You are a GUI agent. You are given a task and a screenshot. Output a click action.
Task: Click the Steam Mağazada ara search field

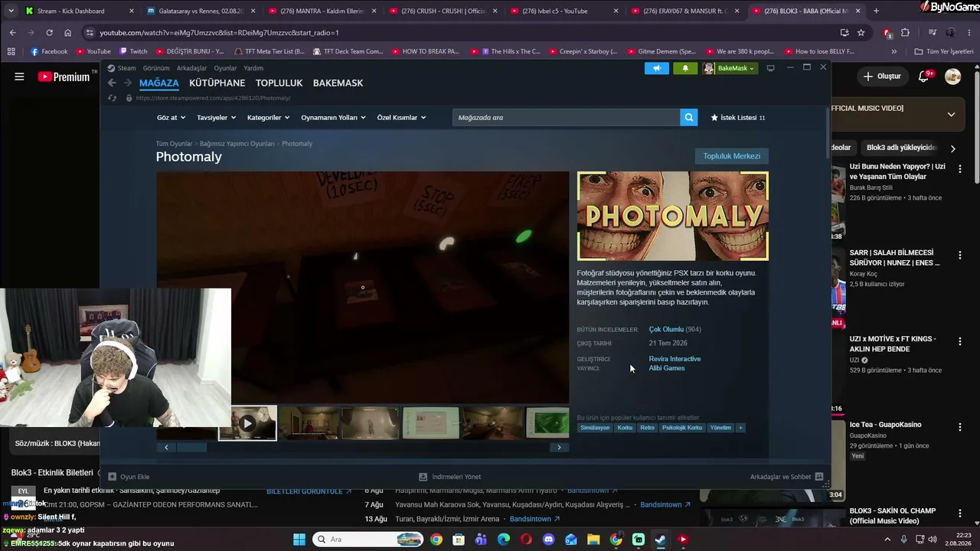pos(567,117)
